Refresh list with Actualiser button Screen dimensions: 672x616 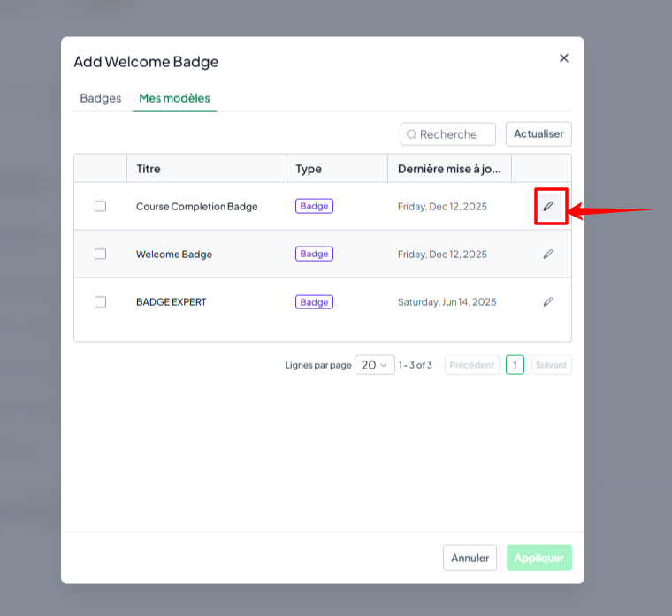pyautogui.click(x=538, y=134)
